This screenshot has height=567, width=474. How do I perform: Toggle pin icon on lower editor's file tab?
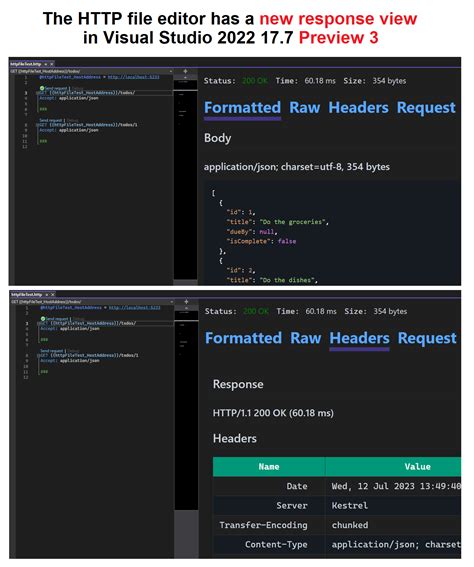pos(47,295)
